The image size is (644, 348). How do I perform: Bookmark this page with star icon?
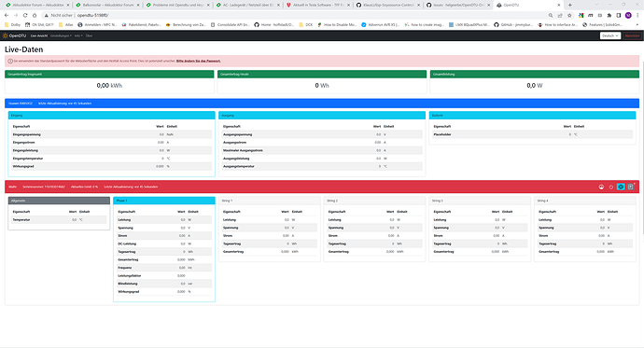pos(569,15)
